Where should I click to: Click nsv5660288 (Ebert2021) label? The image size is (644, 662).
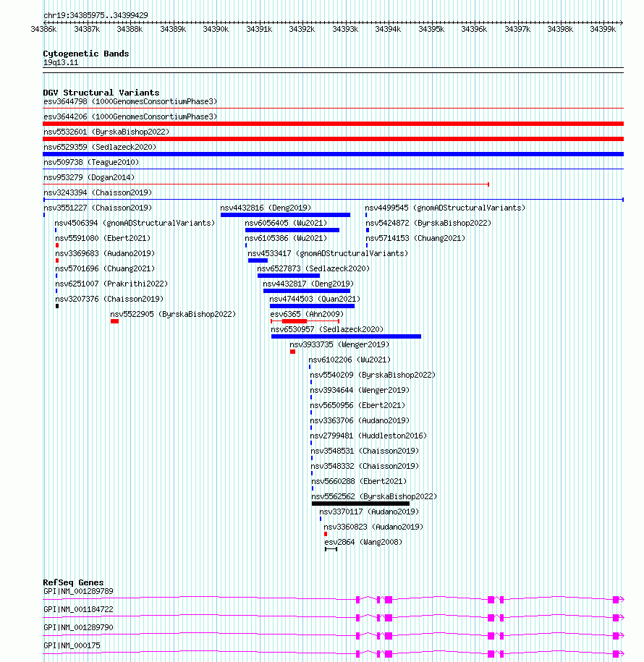point(360,482)
